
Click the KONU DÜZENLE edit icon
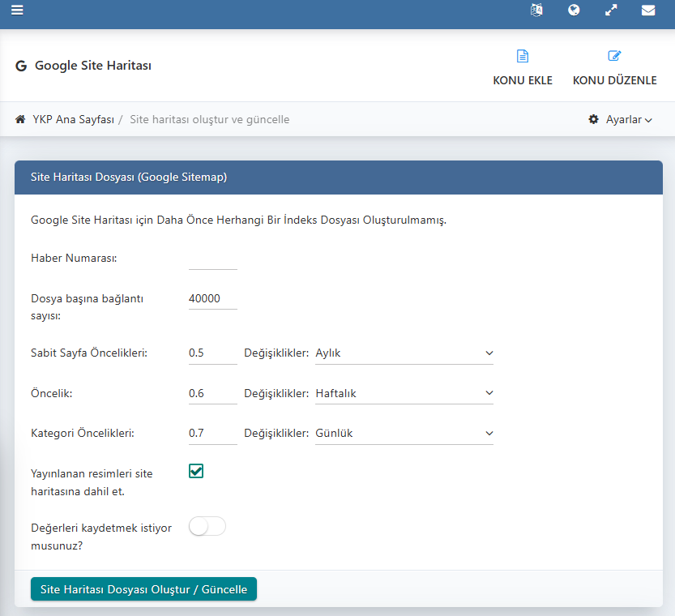[614, 57]
